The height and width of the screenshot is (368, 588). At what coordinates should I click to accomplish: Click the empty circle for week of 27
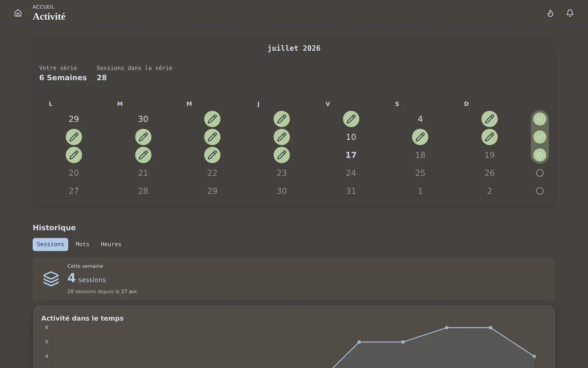540,191
